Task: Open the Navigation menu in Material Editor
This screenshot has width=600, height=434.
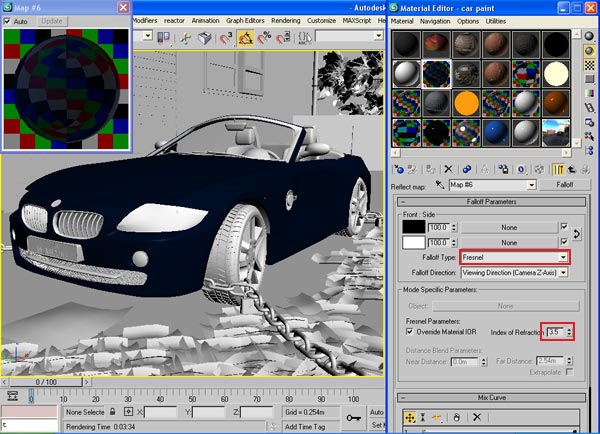Action: (x=437, y=20)
